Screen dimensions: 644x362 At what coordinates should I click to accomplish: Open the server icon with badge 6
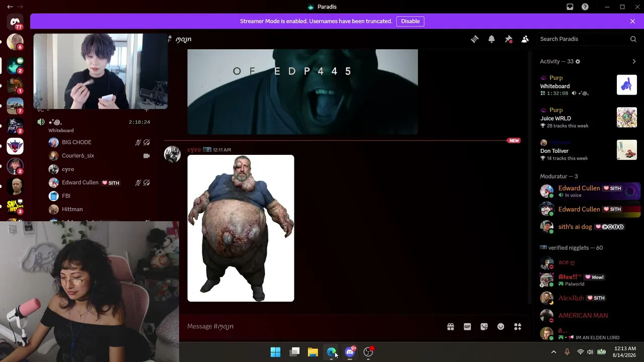(x=15, y=42)
